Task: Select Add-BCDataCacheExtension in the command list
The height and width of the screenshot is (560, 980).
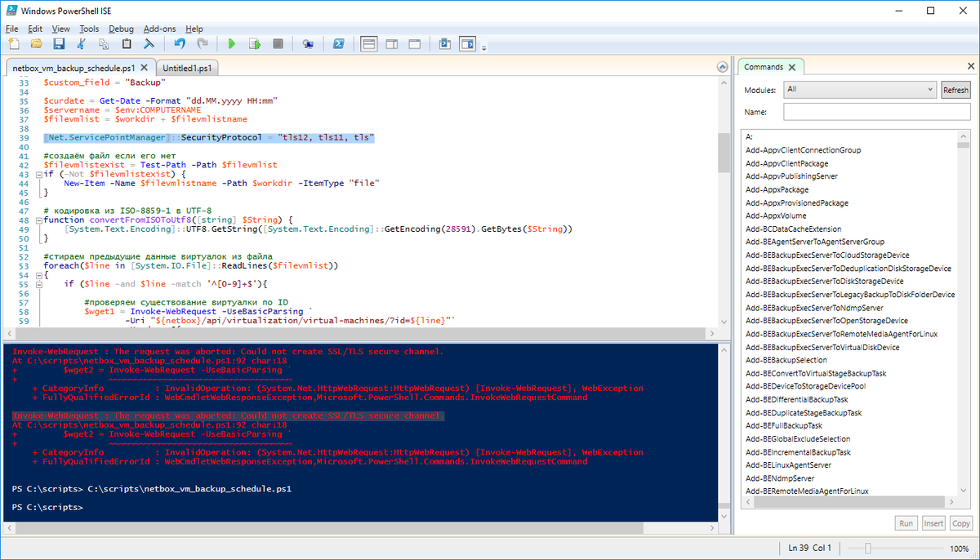Action: (x=793, y=229)
